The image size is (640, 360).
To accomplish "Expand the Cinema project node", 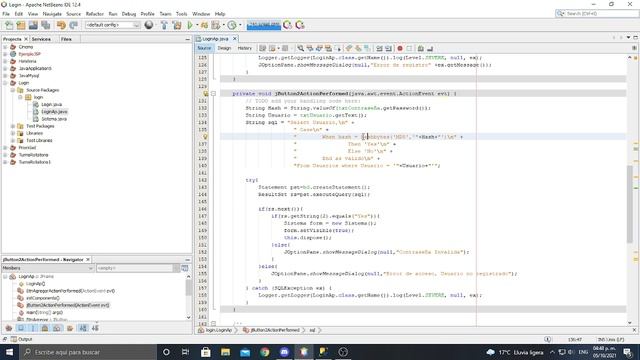I will tap(5, 47).
